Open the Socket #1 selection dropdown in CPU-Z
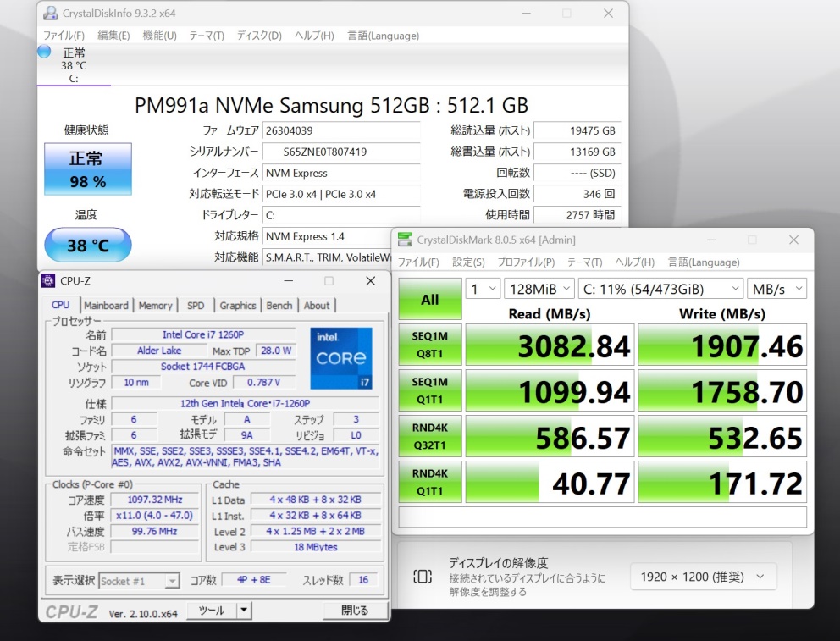The width and height of the screenshot is (840, 641). pyautogui.click(x=139, y=581)
